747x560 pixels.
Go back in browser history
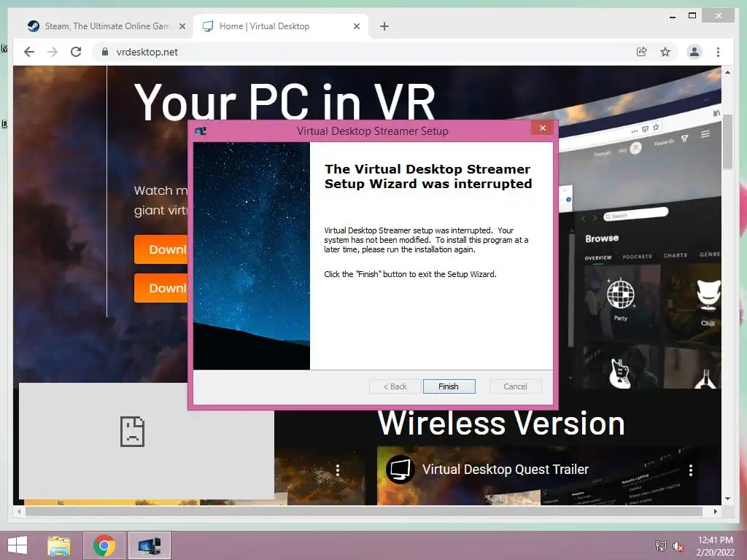(29, 52)
